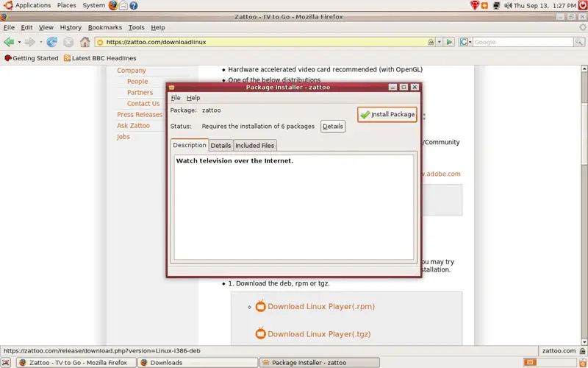Click the Zattoo icon beside rpm download
Image resolution: width=588 pixels, height=368 pixels.
pyautogui.click(x=261, y=305)
